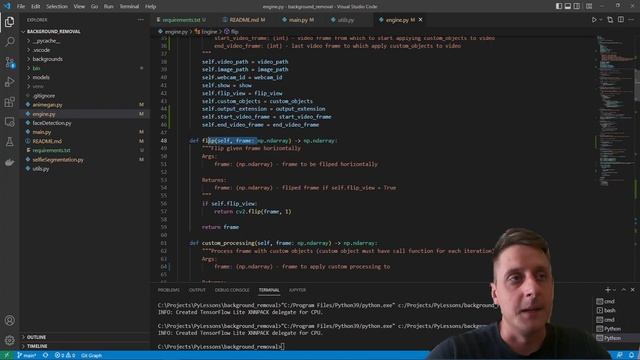Viewport: 640px width, 360px height.
Task: Close the terminal panel
Action: point(632,289)
